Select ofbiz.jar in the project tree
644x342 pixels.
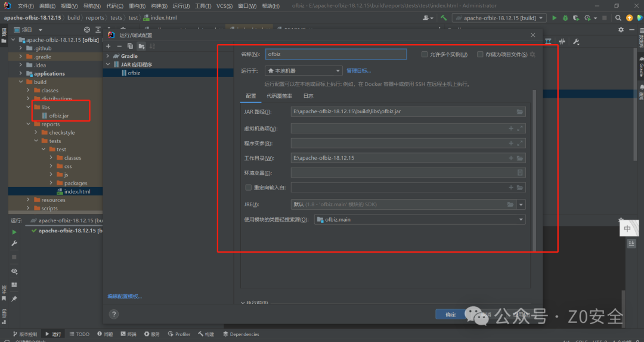[x=58, y=116]
